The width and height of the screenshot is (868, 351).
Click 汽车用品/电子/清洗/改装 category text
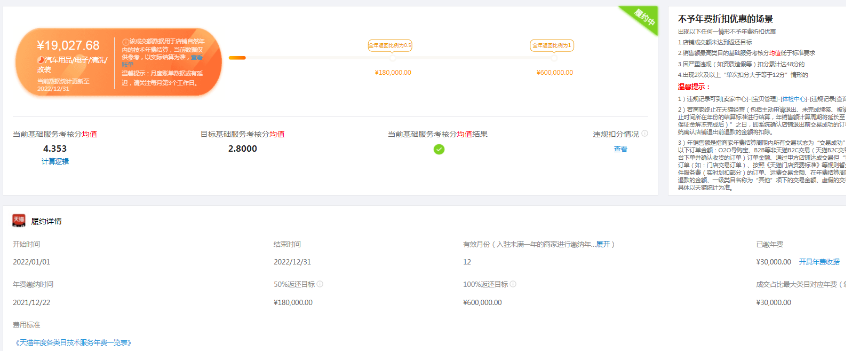click(73, 65)
